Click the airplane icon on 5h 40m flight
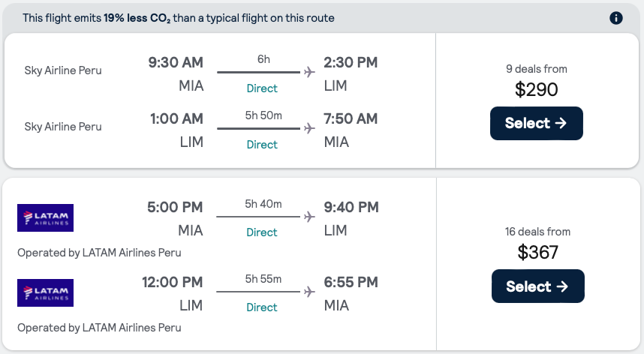 pyautogui.click(x=308, y=217)
